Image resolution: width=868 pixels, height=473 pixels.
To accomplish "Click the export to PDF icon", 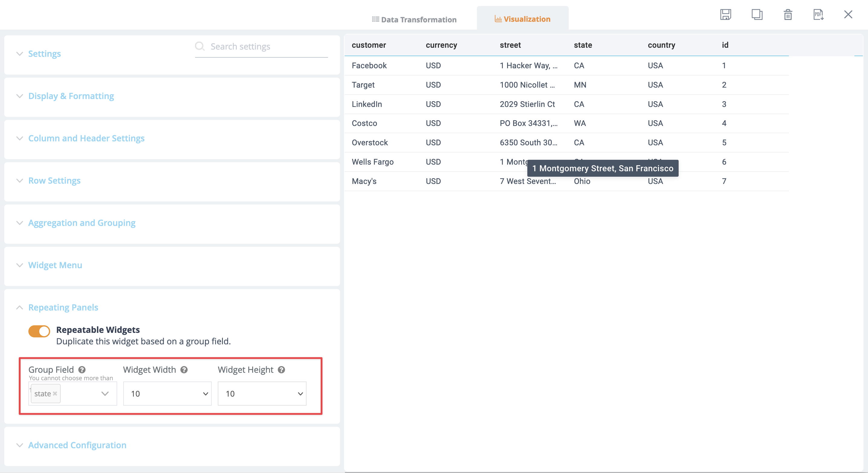I will tap(818, 15).
